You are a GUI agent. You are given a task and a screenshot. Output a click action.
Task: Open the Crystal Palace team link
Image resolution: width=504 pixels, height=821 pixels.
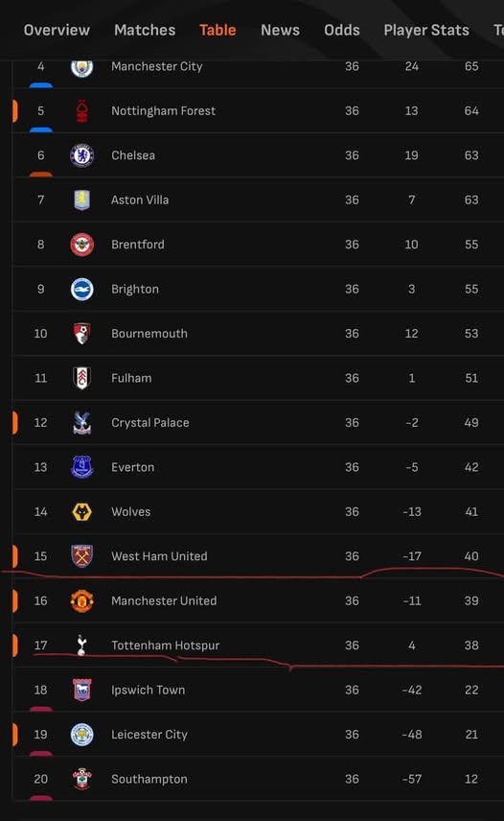pos(150,423)
